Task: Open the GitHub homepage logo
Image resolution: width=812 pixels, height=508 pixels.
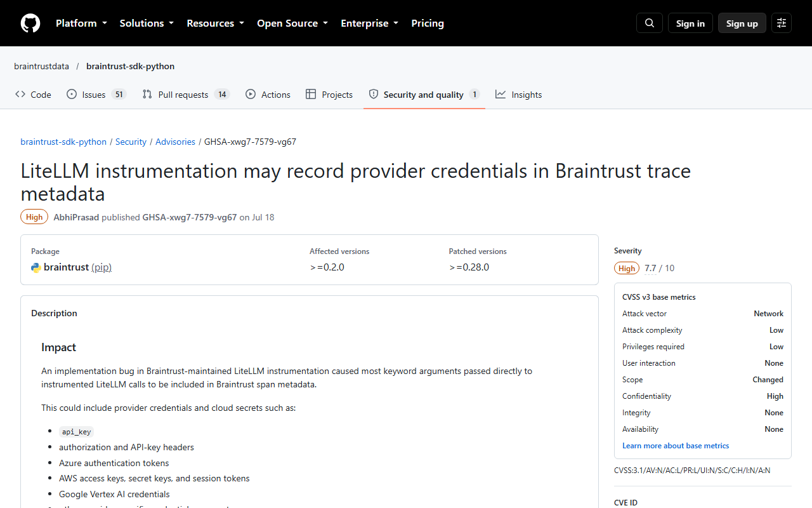Action: click(30, 23)
